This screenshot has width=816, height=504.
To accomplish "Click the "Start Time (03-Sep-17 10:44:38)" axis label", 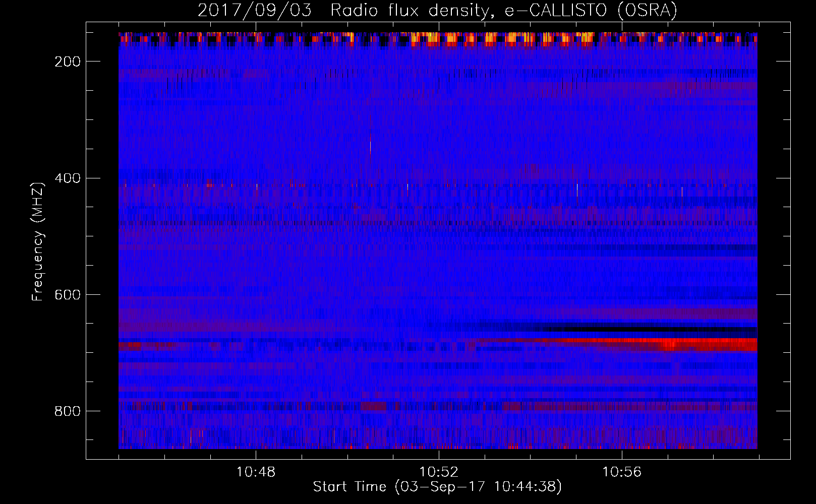I will click(x=437, y=487).
